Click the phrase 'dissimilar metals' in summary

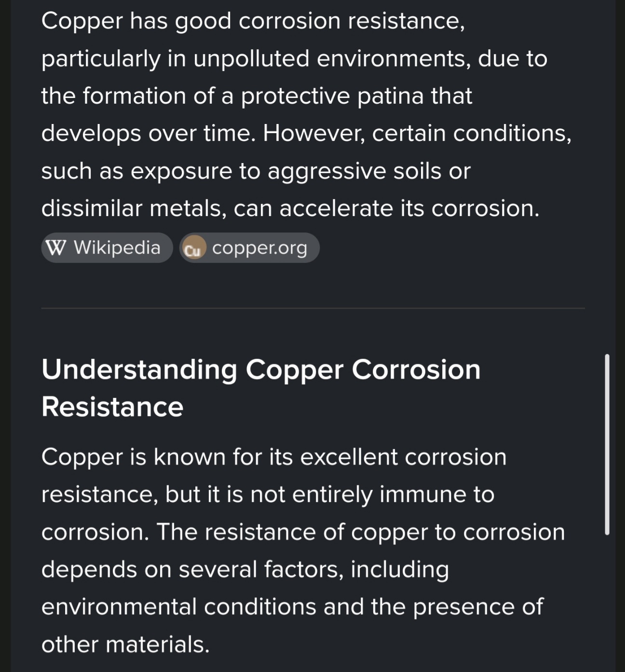[134, 208]
